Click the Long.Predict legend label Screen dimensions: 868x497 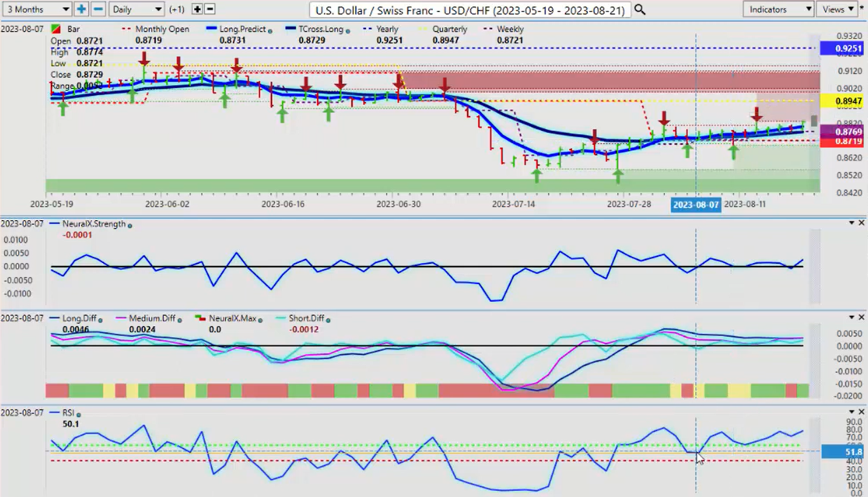point(242,29)
